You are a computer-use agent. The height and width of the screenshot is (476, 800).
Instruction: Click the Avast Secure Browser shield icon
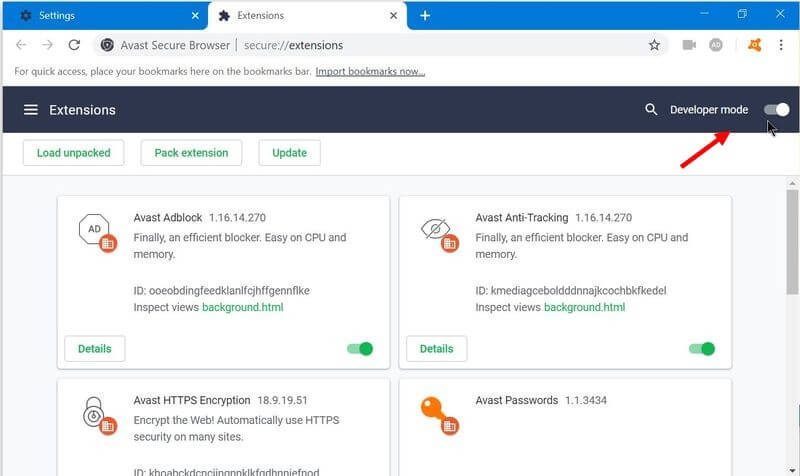(107, 45)
